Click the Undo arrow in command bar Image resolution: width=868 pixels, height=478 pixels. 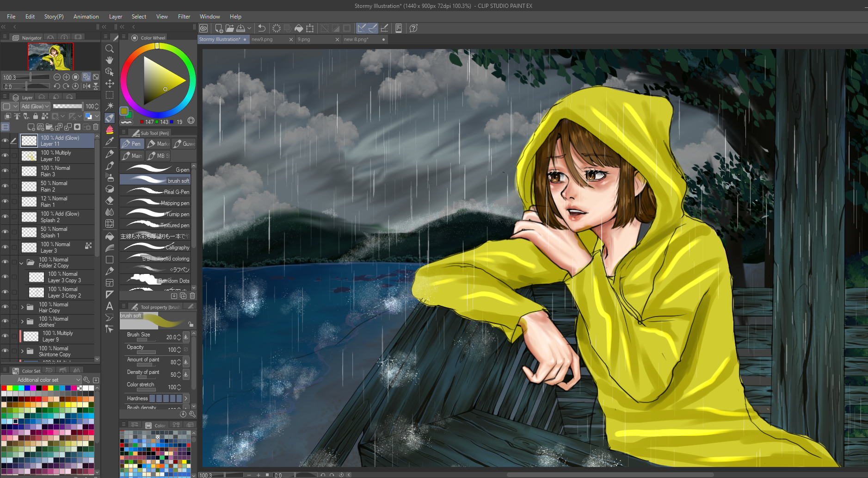(262, 28)
